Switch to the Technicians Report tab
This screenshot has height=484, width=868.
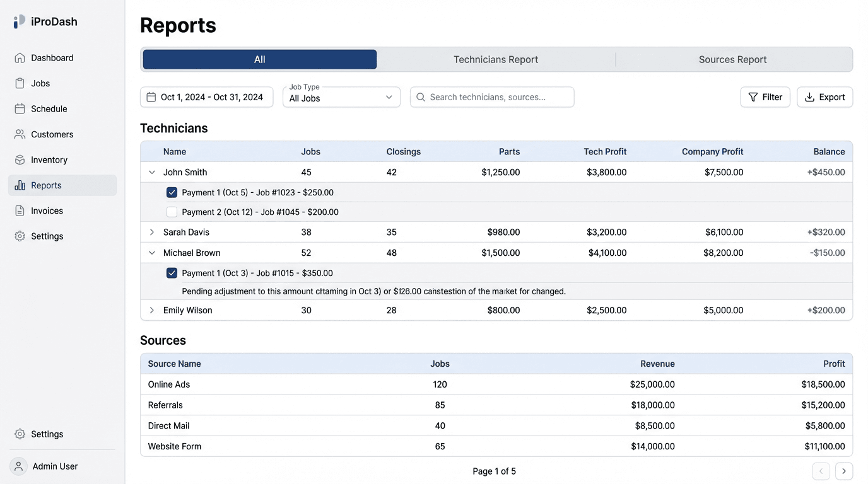tap(495, 59)
